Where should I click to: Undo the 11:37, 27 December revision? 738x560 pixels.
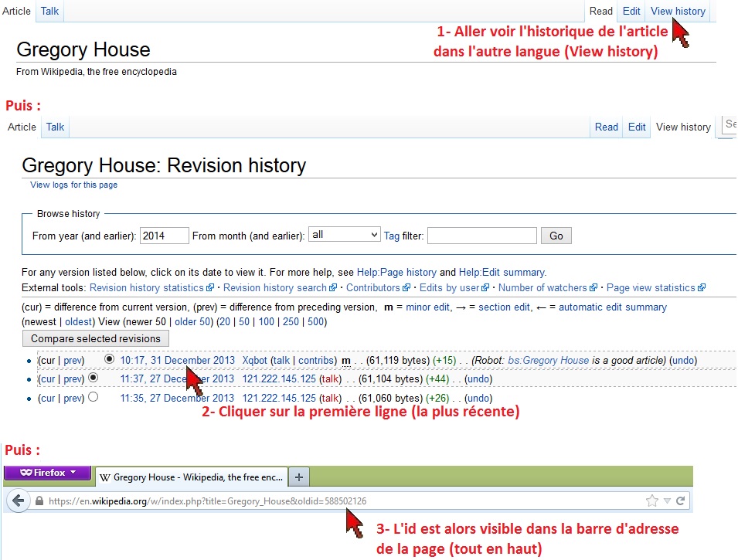tap(478, 378)
